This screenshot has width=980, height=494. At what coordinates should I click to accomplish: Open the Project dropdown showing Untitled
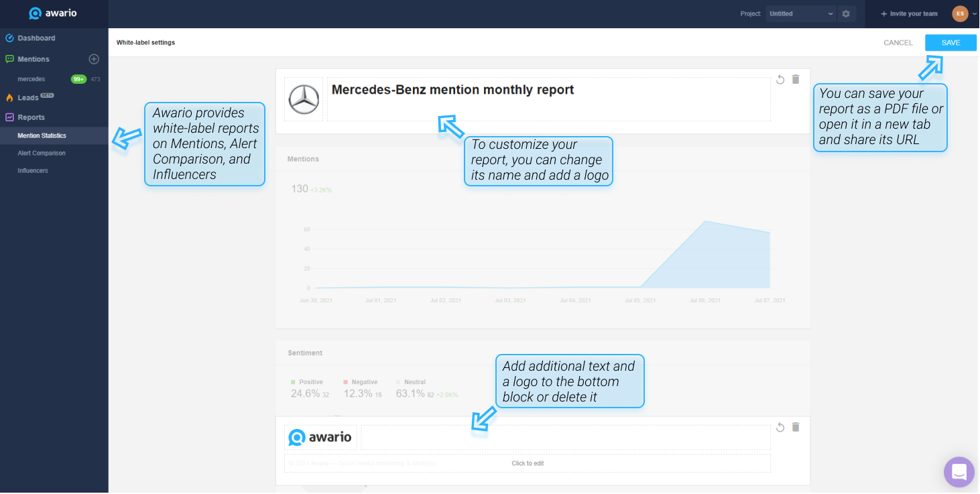[x=801, y=13]
